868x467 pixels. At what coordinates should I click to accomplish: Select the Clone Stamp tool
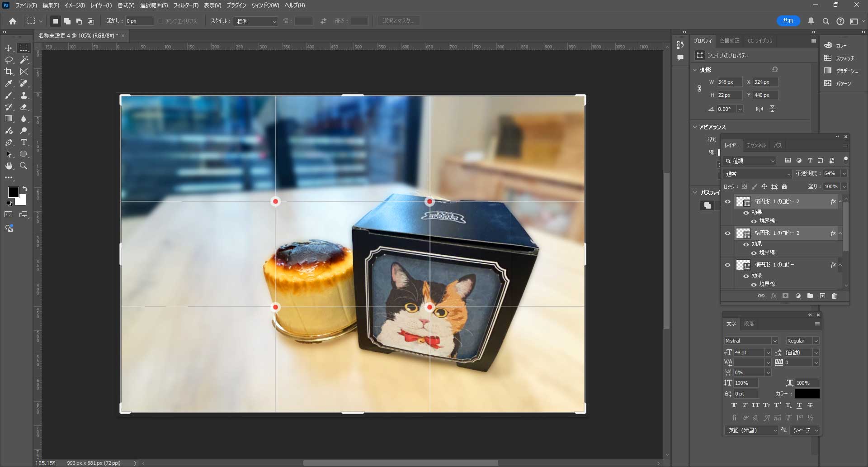(24, 95)
